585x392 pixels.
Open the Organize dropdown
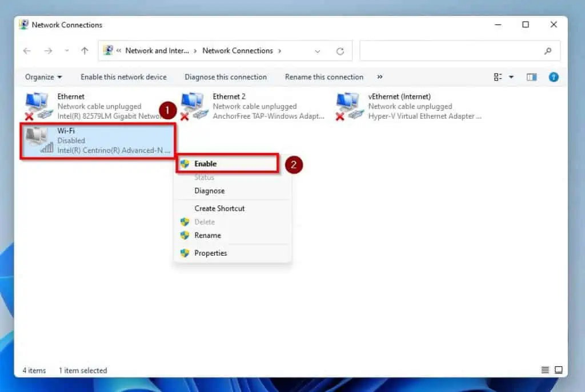pyautogui.click(x=43, y=77)
